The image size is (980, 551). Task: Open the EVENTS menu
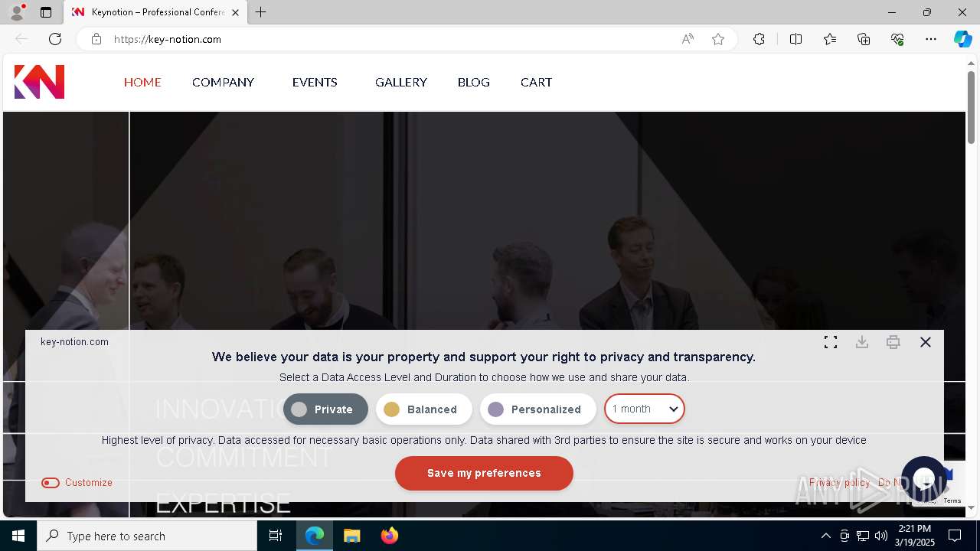point(315,82)
